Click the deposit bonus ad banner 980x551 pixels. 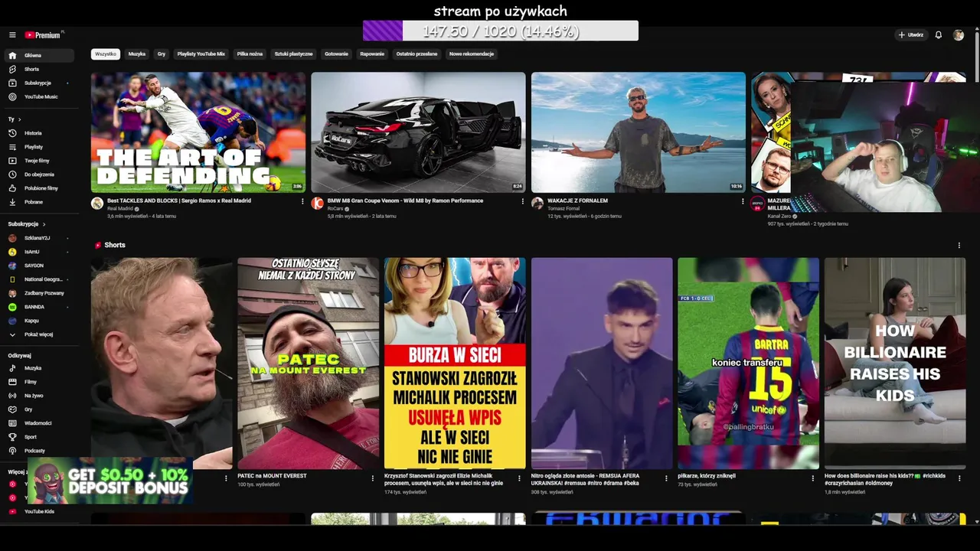point(110,481)
